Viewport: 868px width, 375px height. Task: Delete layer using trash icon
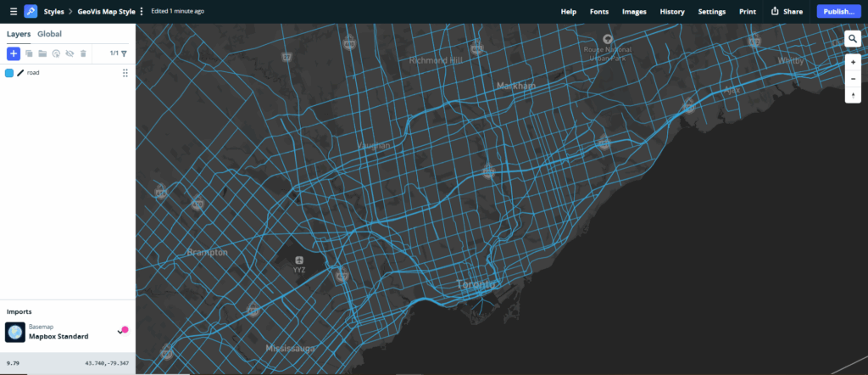click(83, 53)
